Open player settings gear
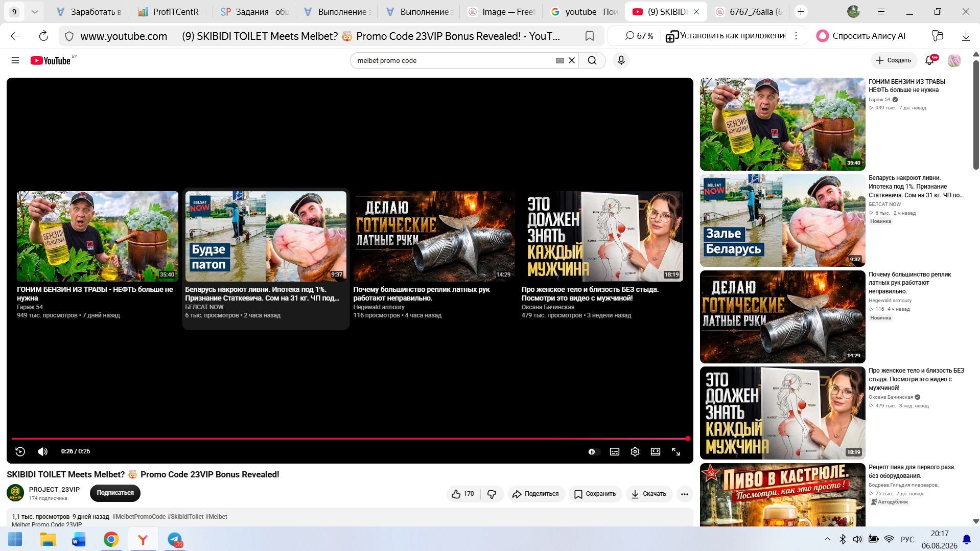The image size is (980, 551). (x=635, y=451)
